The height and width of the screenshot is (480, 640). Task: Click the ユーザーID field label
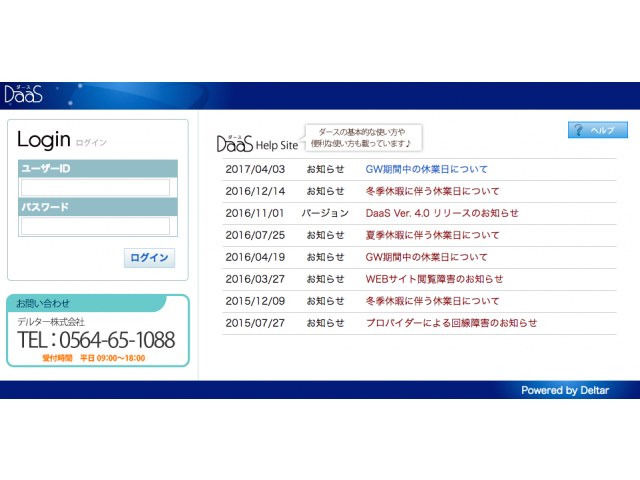46,169
